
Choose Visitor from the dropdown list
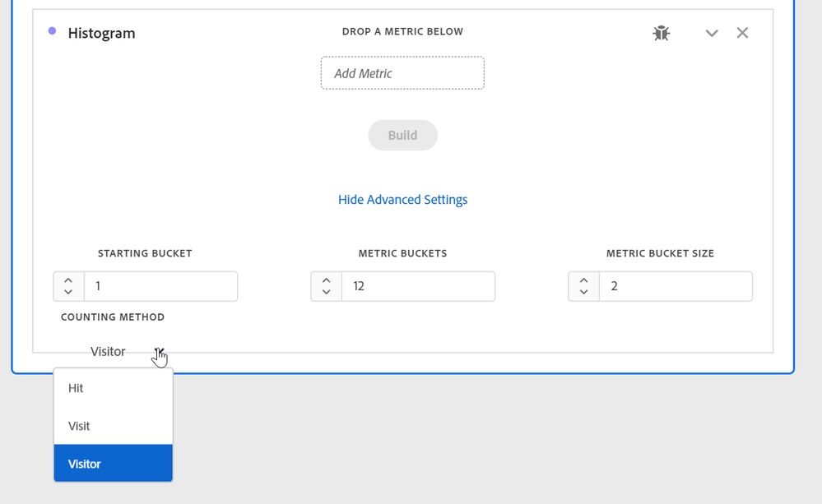[x=113, y=464]
